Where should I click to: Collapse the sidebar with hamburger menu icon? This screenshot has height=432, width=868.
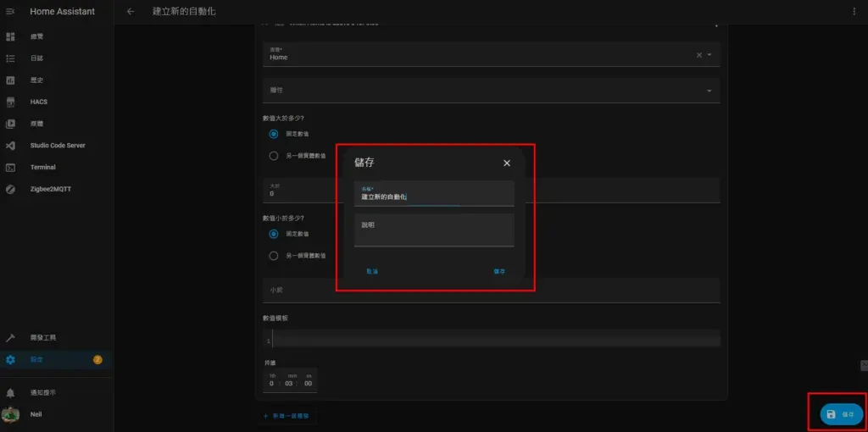pos(11,12)
